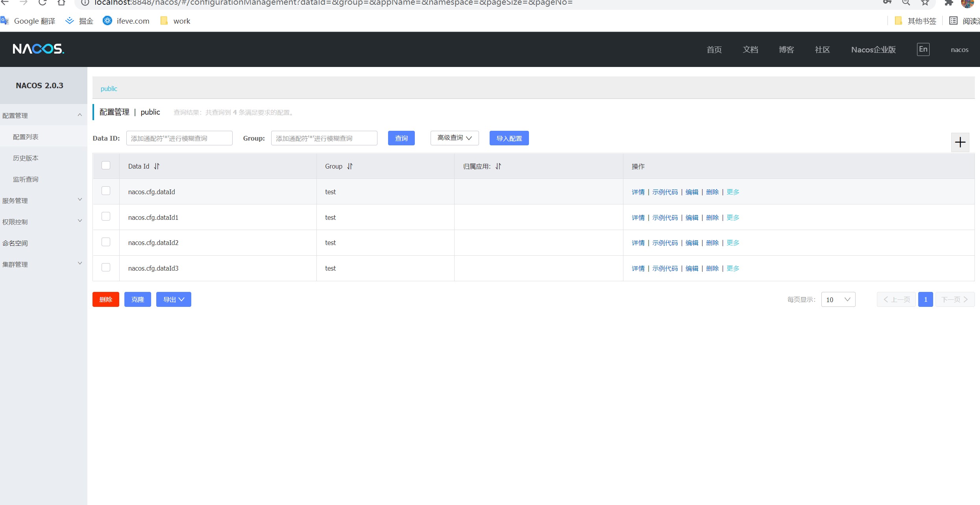The image size is (980, 505).
Task: Tick the select-all checkbox in the table header
Action: (x=106, y=165)
